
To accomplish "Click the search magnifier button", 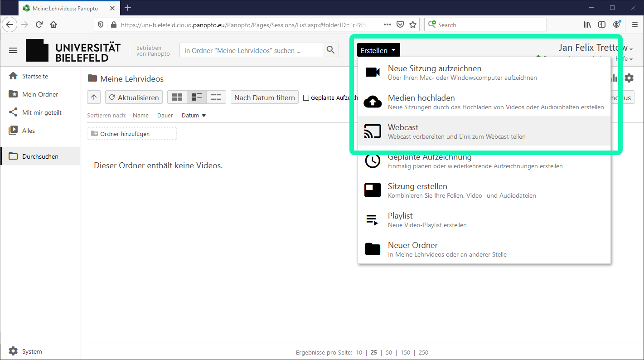I will coord(331,50).
